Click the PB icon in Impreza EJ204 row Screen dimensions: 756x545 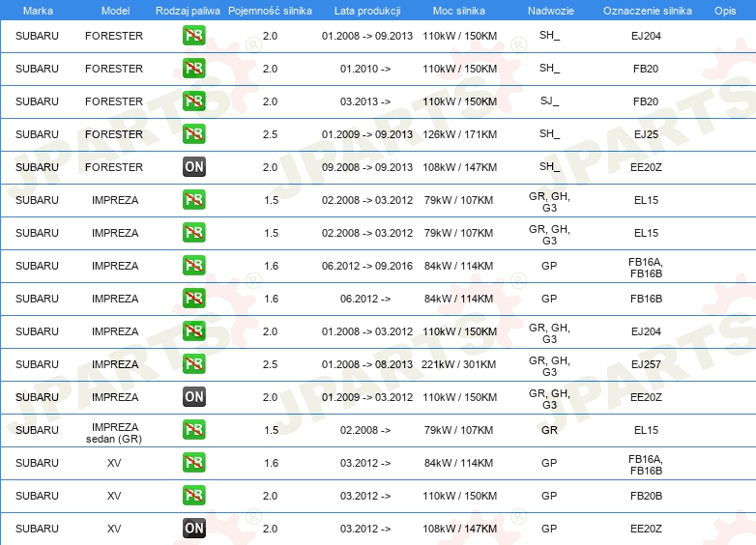193,331
